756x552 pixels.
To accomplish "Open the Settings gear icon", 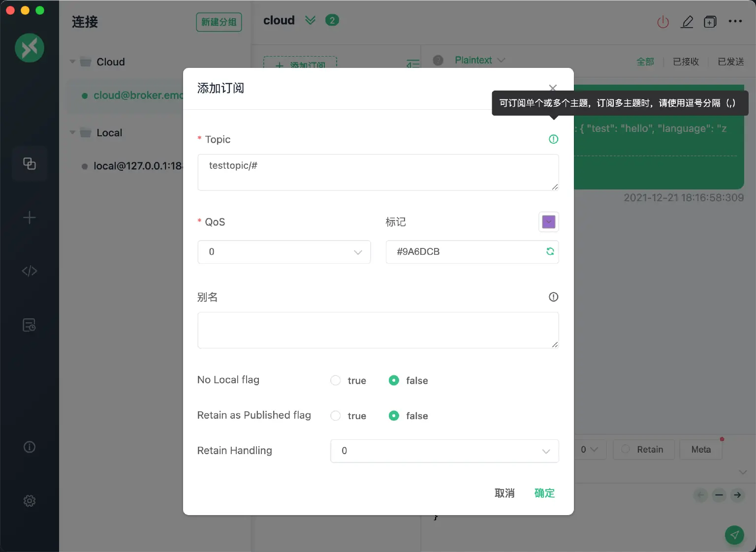I will coord(30,501).
